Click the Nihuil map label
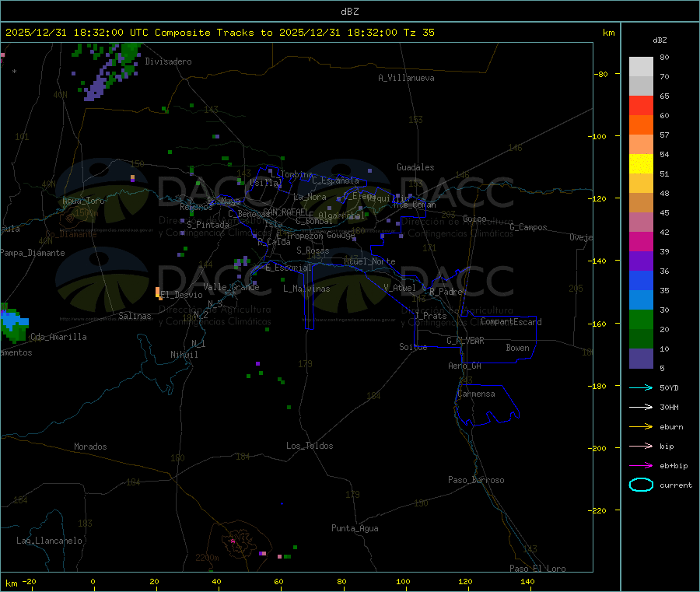 (184, 355)
